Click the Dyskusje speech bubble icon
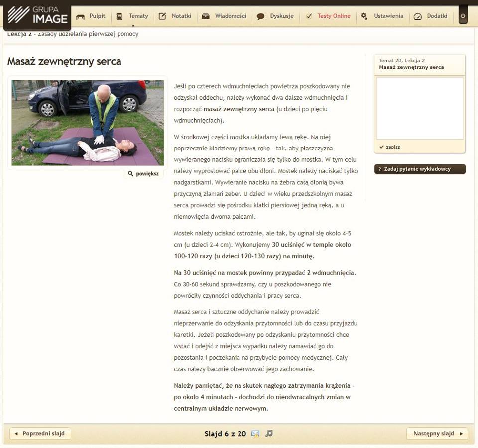 260,16
